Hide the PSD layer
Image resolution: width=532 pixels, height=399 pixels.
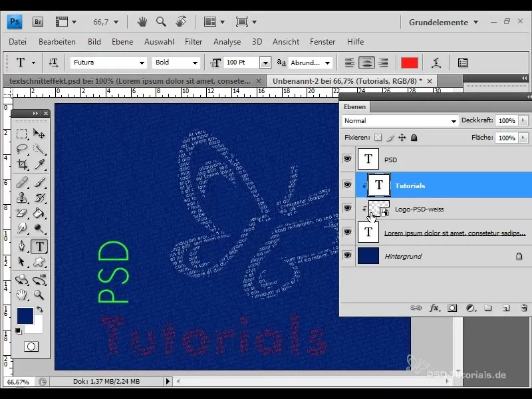(347, 159)
